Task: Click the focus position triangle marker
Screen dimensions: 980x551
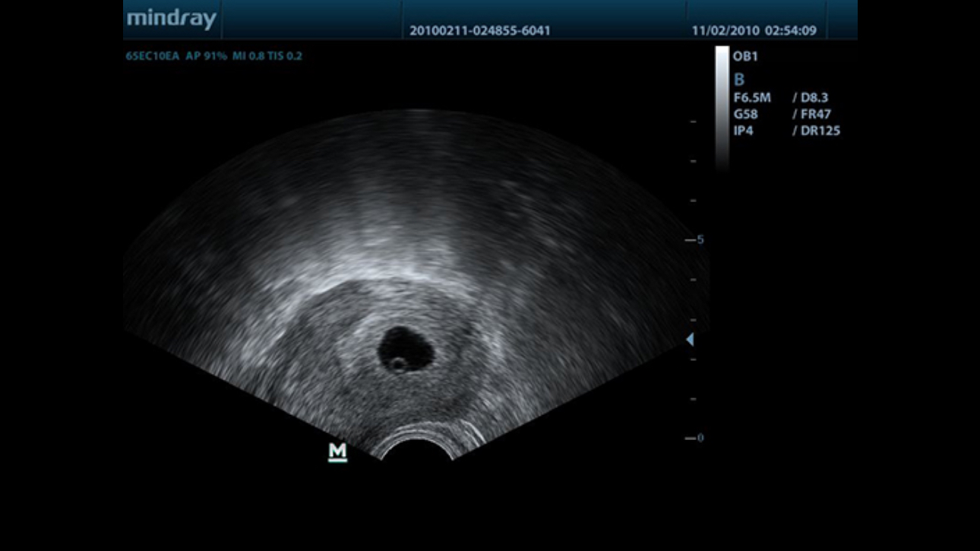Action: (690, 340)
